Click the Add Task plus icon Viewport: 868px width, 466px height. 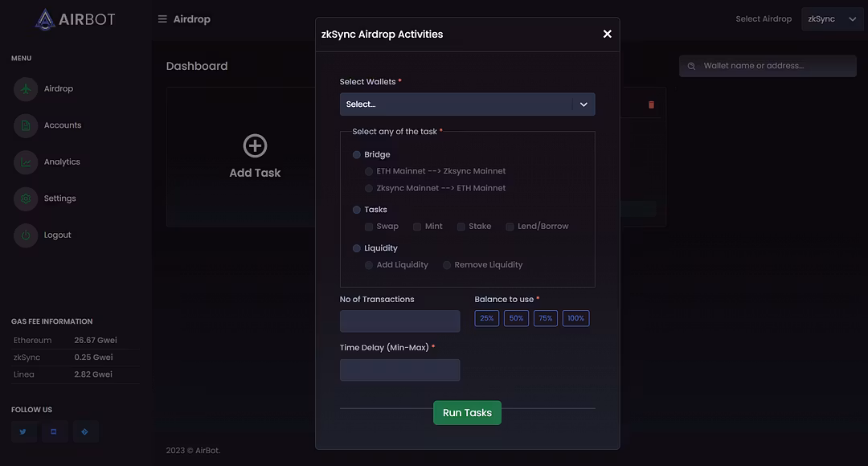[256, 145]
